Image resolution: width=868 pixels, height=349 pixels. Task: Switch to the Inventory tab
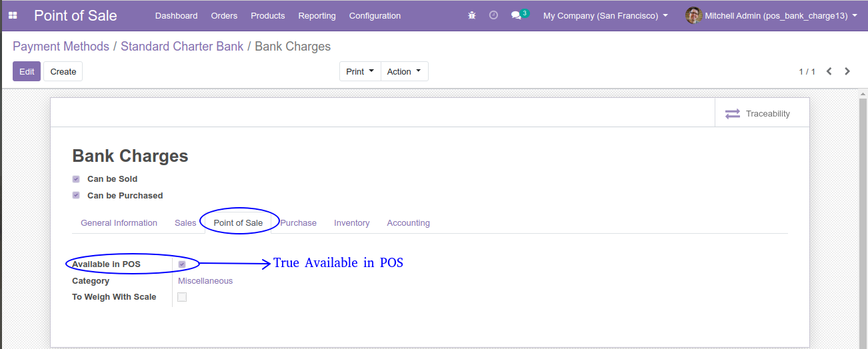tap(351, 223)
